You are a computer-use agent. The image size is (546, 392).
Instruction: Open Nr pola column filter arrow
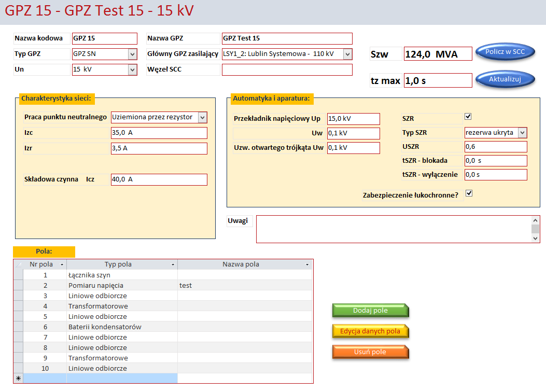point(62,264)
